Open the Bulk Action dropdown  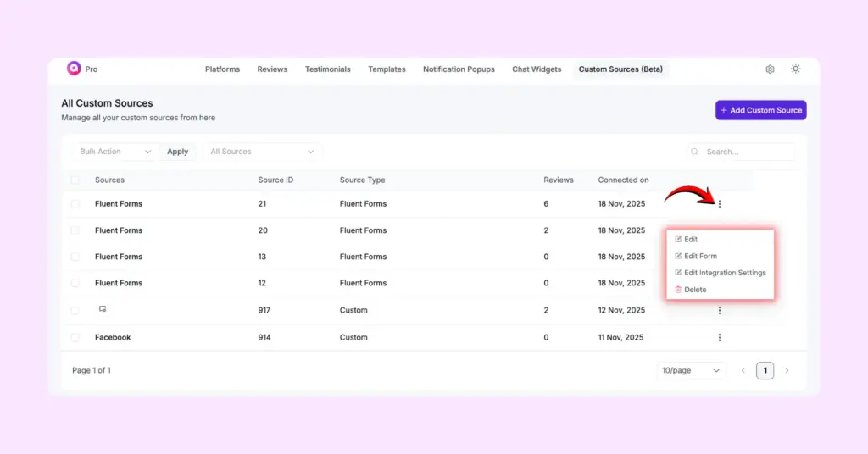pyautogui.click(x=115, y=152)
